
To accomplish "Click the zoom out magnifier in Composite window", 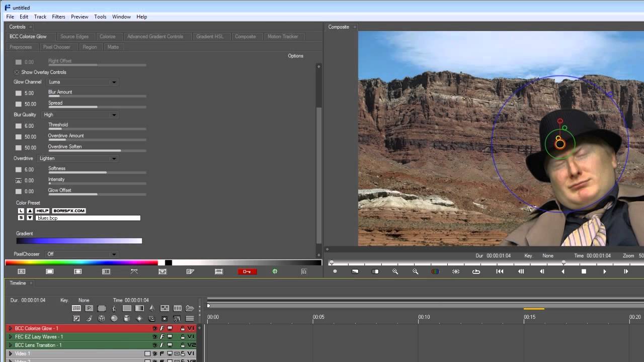I will 415,271.
